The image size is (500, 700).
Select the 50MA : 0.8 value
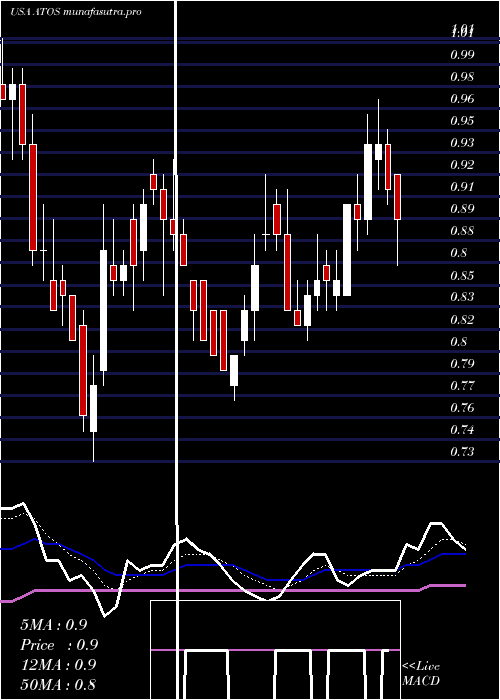pyautogui.click(x=58, y=684)
